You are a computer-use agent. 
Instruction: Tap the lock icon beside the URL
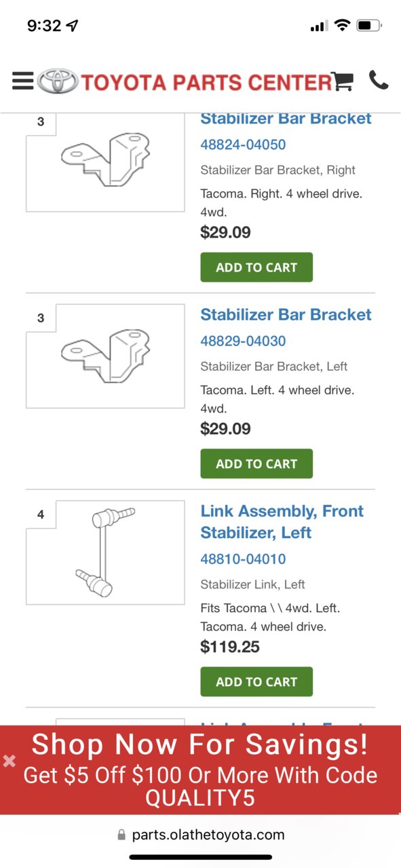pyautogui.click(x=121, y=835)
